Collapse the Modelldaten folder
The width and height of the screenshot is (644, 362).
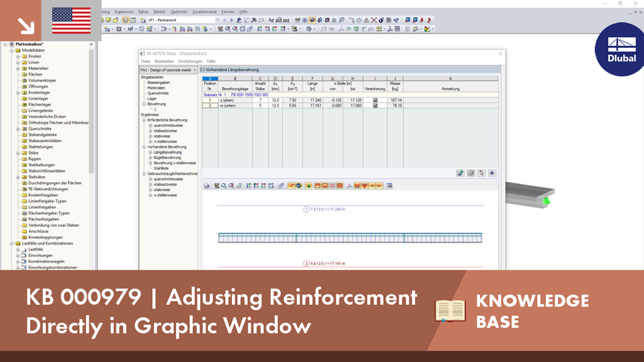click(x=12, y=50)
